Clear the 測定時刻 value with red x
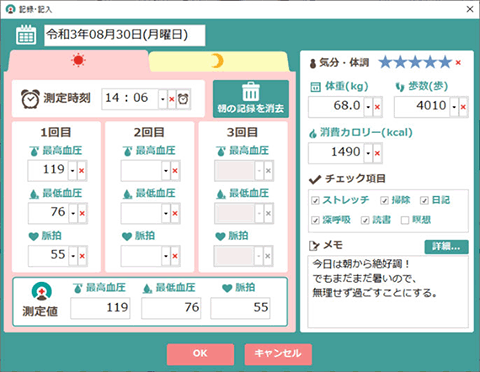The height and width of the screenshot is (372, 480). pos(172,99)
